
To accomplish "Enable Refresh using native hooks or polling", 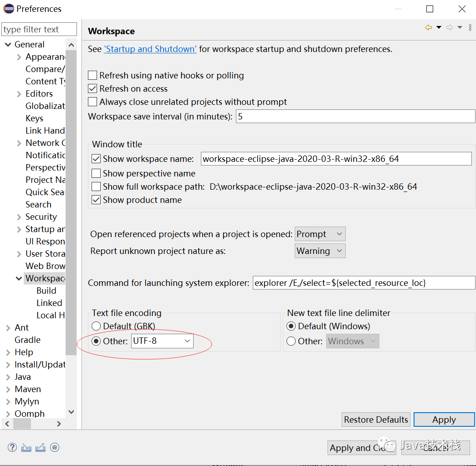I will (92, 76).
